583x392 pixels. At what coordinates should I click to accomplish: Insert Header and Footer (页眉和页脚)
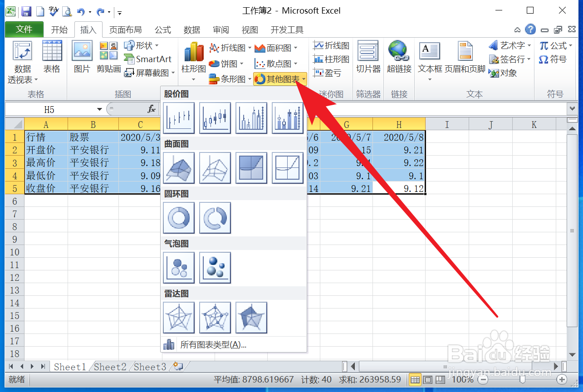465,58
